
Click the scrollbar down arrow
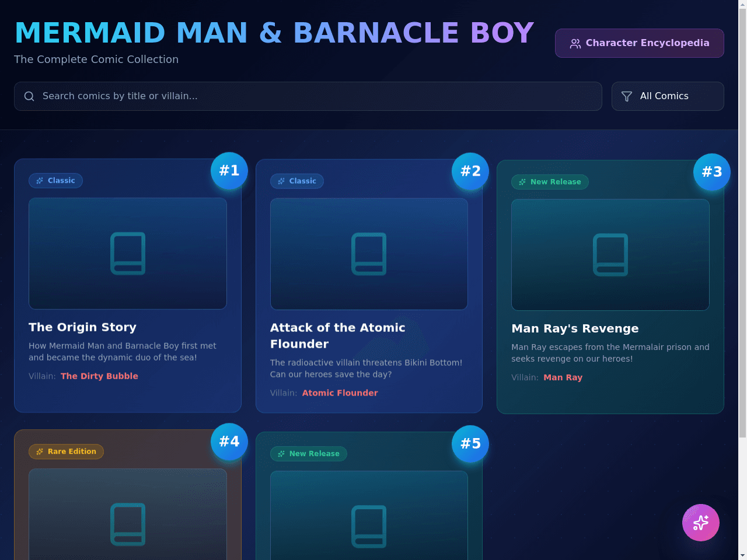(x=742, y=555)
